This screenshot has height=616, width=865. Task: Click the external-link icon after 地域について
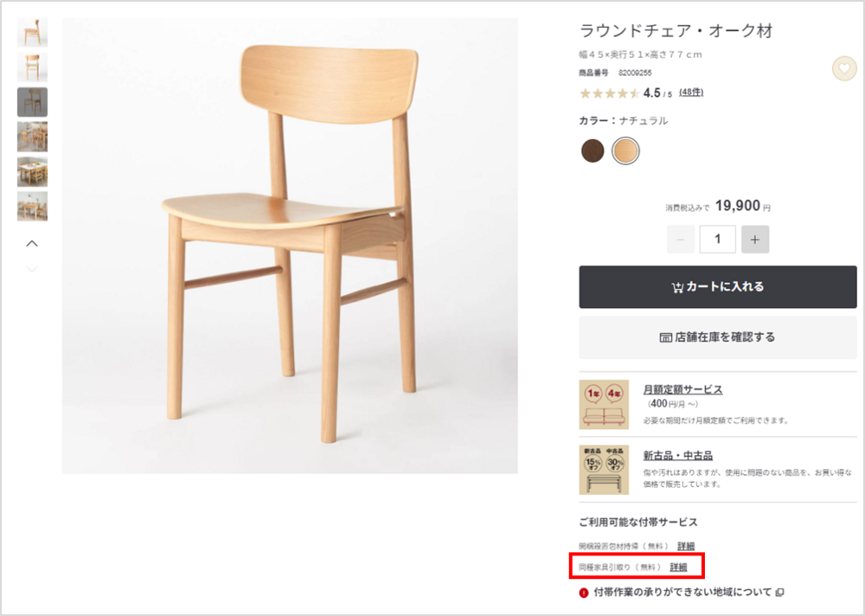(x=779, y=593)
